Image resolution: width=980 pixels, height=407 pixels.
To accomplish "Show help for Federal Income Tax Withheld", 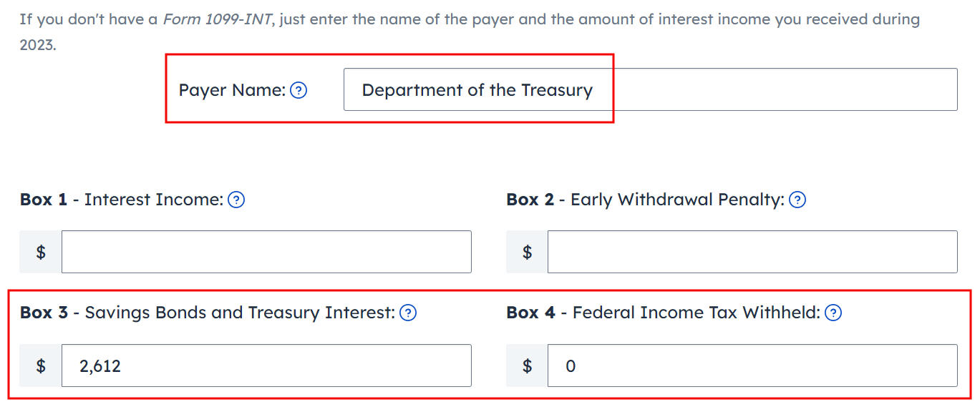I will coord(833,313).
